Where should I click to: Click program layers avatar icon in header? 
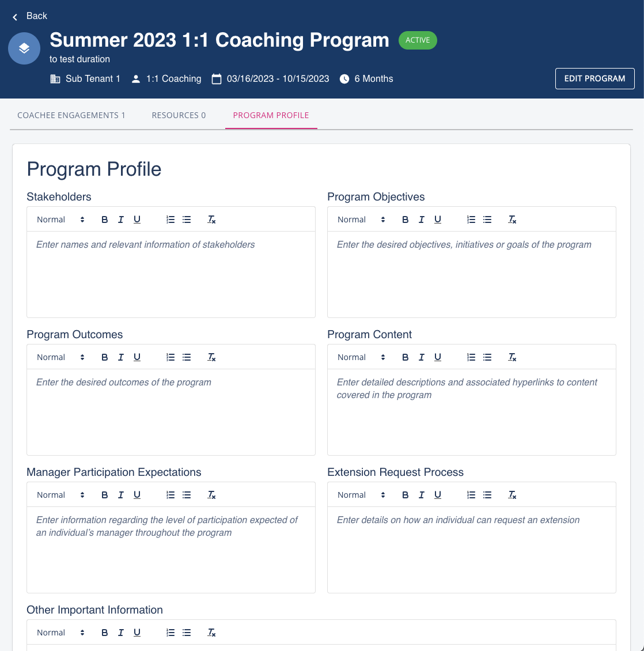coord(24,48)
